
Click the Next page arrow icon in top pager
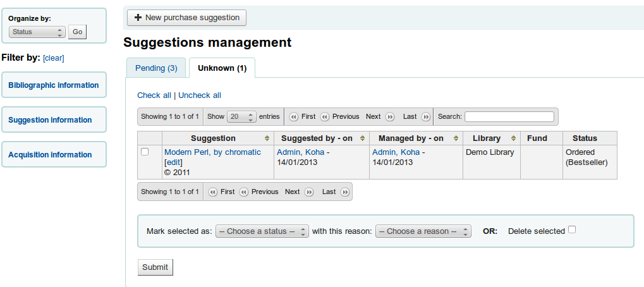click(390, 117)
